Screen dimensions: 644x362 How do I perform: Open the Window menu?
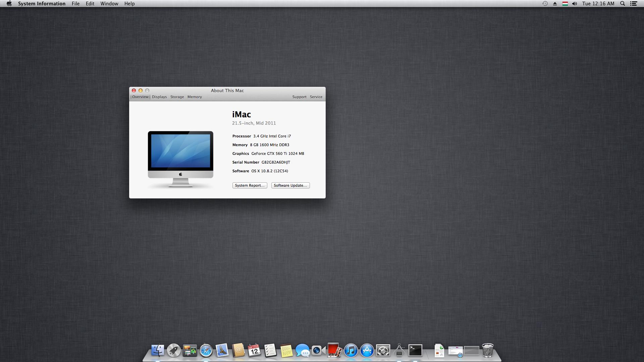click(x=109, y=4)
